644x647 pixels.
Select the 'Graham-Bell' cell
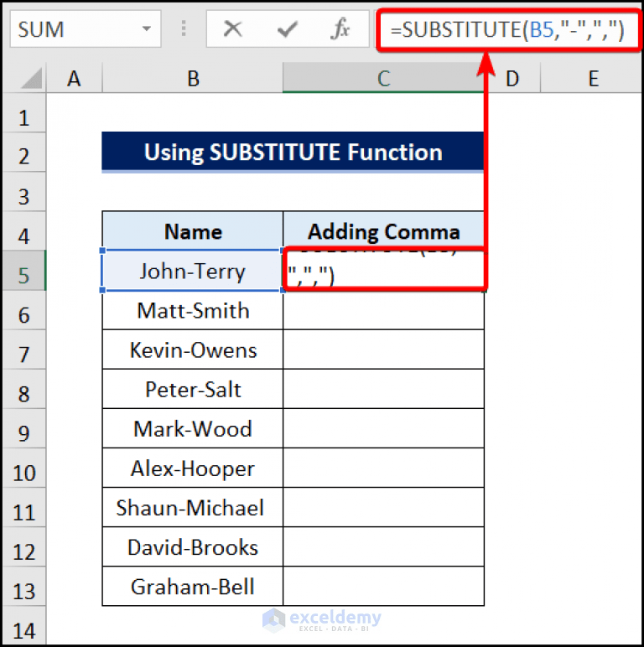click(x=193, y=587)
